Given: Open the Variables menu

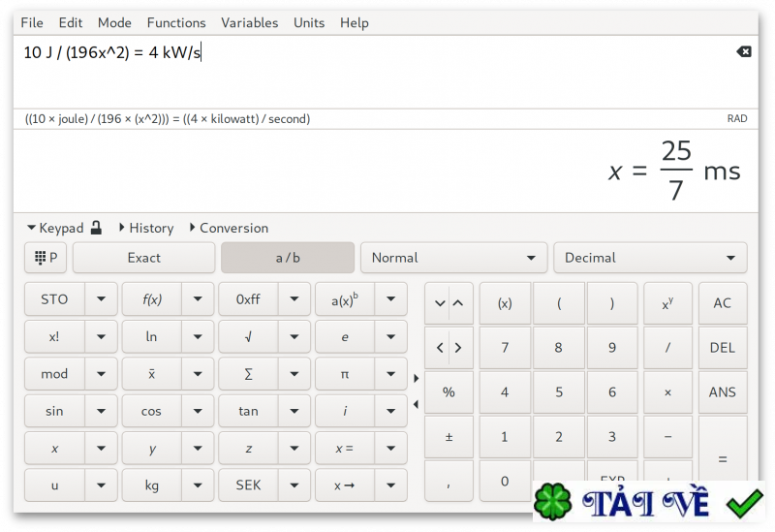Looking at the screenshot, I should coord(250,22).
